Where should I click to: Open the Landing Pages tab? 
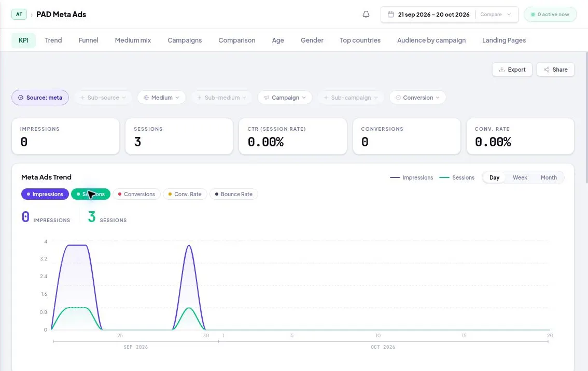pos(504,40)
